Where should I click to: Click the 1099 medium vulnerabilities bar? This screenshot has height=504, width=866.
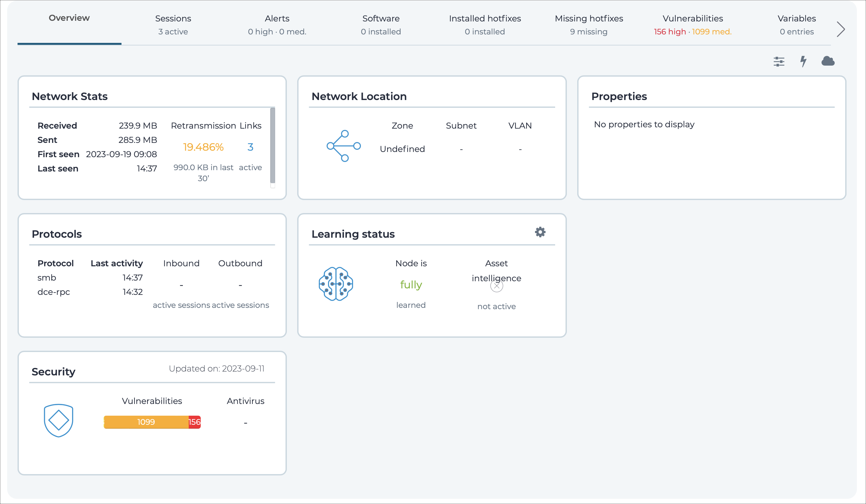pos(146,422)
